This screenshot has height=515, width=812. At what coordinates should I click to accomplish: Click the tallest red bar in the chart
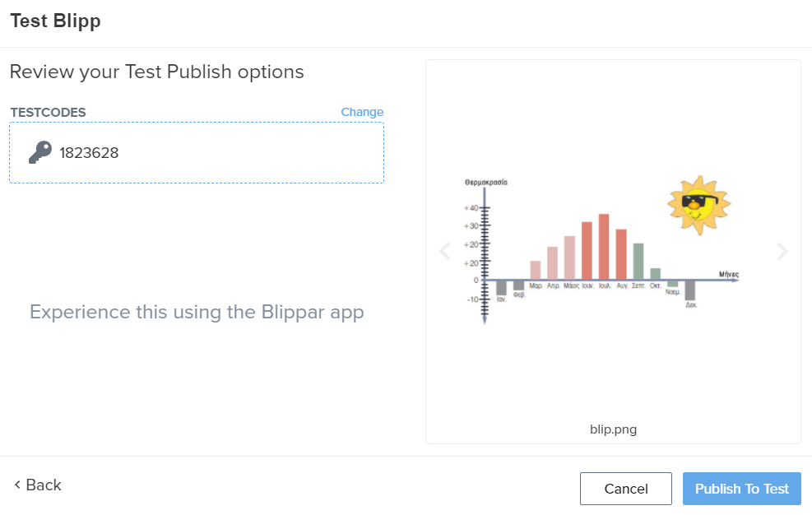[x=604, y=246]
